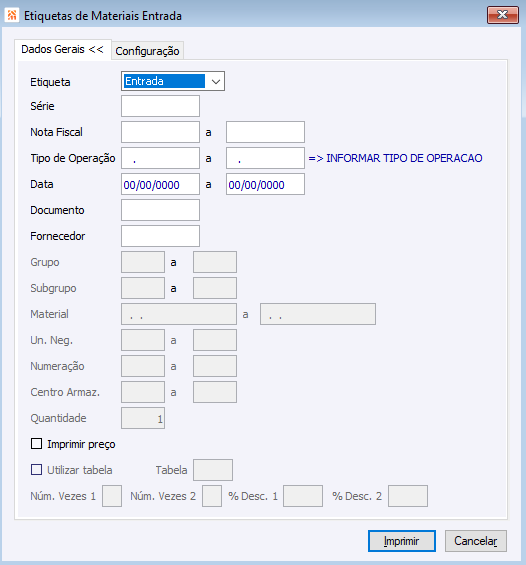The image size is (526, 565).
Task: Toggle the Utilizar tabela checkbox
Action: 36,470
